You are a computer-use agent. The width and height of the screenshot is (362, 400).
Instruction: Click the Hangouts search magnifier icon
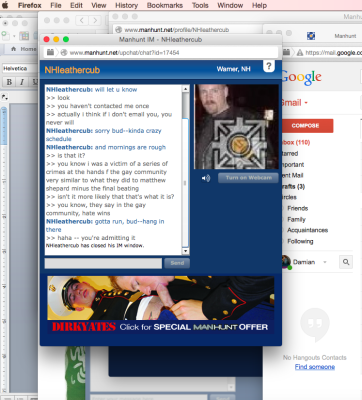(x=346, y=262)
